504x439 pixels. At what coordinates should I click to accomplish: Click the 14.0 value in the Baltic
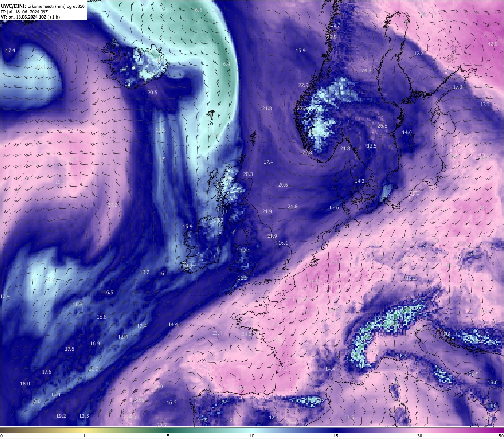[407, 133]
